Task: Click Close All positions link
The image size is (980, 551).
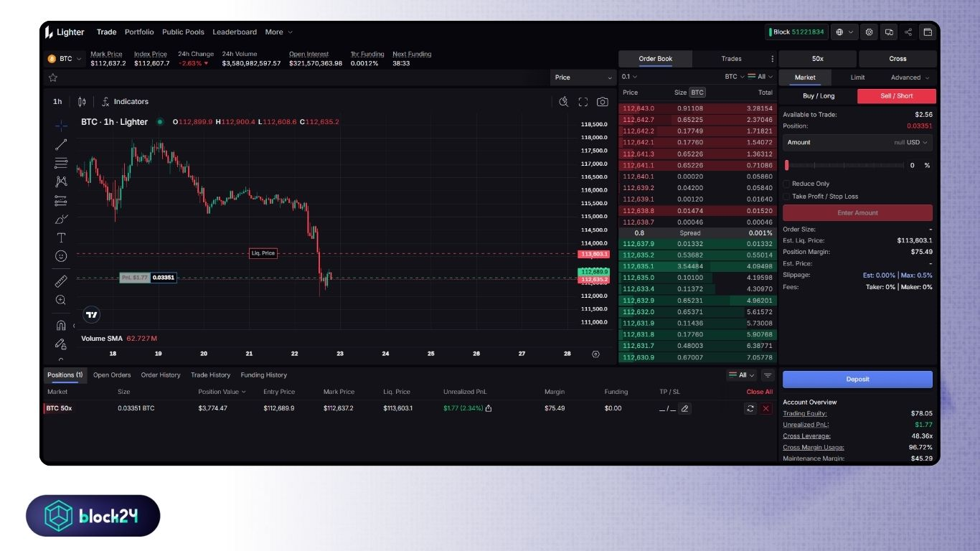Action: 759,392
